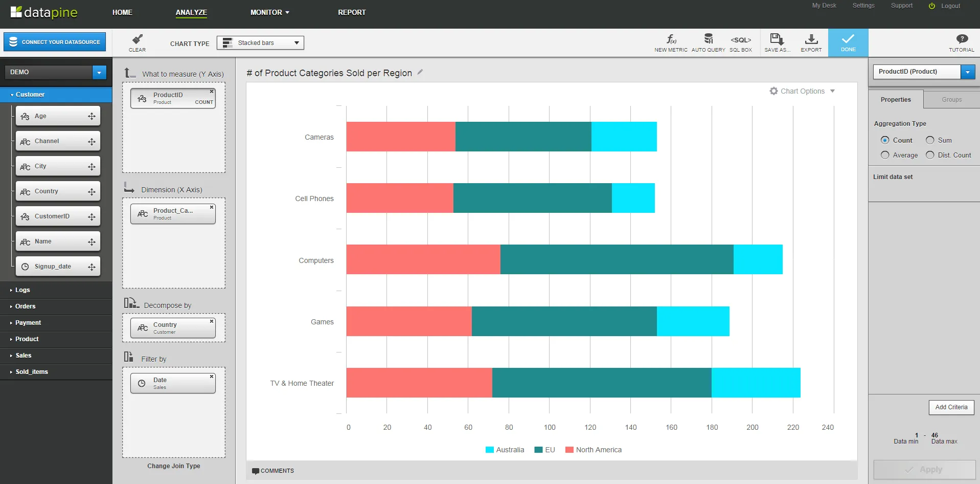Export the current chart
Viewport: 980px width, 484px height.
pyautogui.click(x=810, y=42)
